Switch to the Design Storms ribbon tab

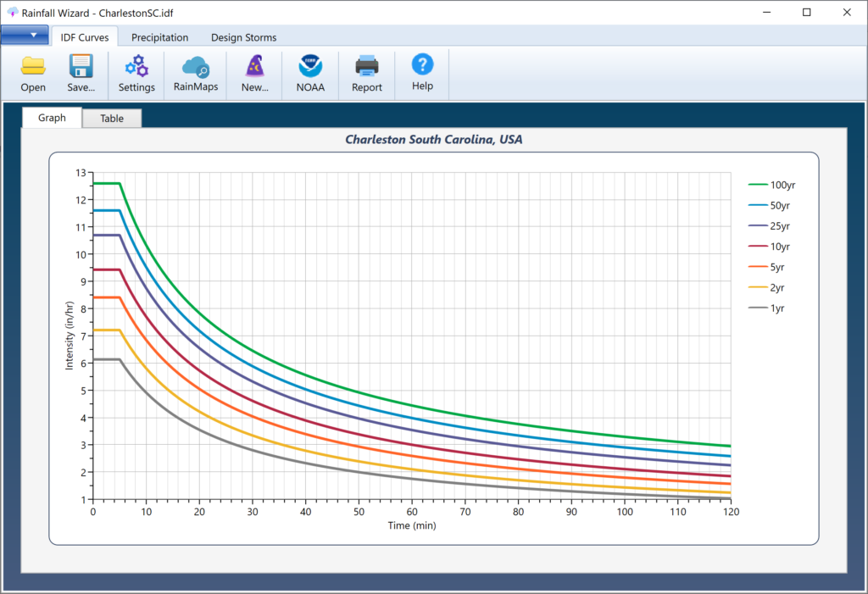[243, 37]
